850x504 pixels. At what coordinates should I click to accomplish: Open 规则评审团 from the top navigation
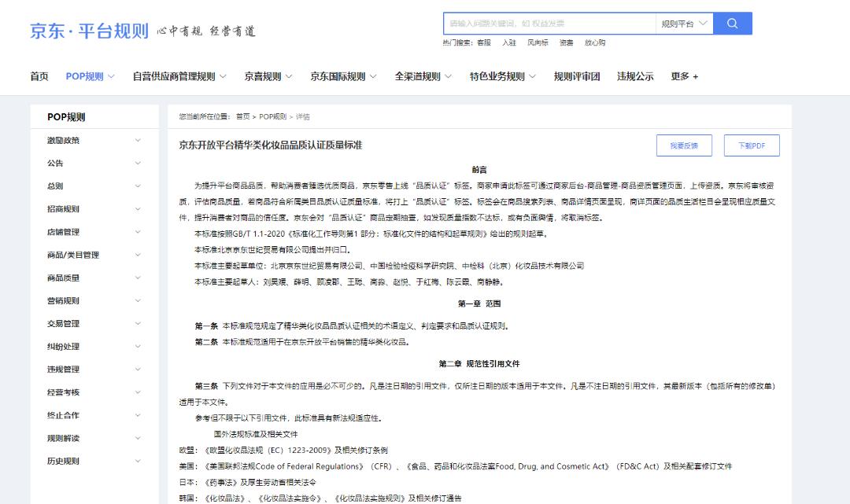click(x=576, y=76)
